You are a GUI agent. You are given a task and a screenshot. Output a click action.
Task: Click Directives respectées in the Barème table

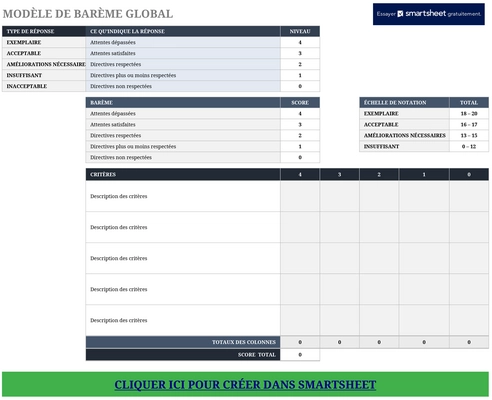click(x=183, y=136)
